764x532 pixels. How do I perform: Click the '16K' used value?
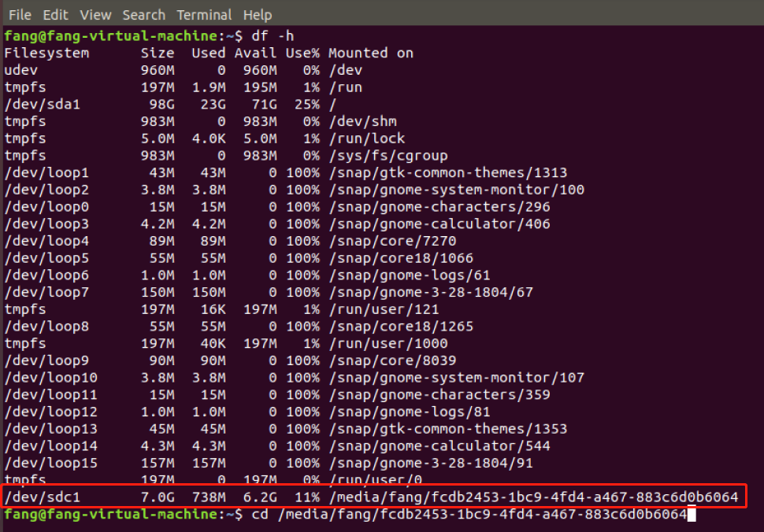[x=213, y=309]
